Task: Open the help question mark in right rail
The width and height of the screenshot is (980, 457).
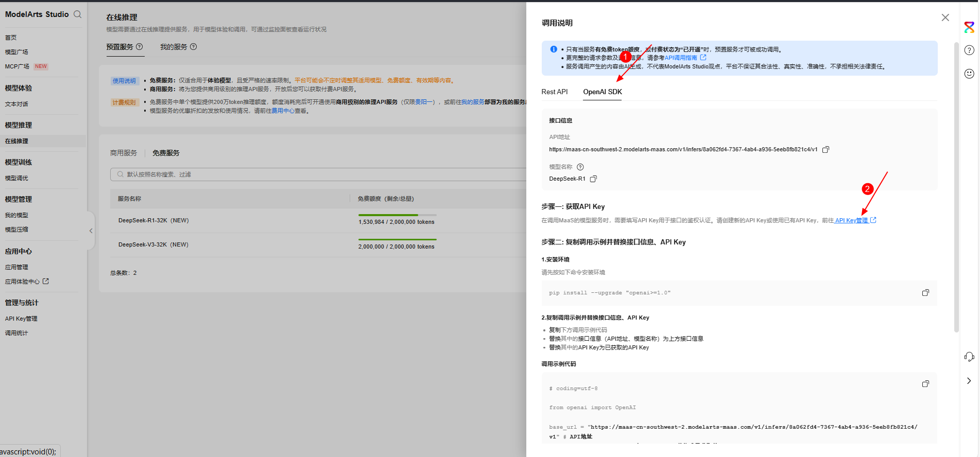Action: (x=969, y=50)
